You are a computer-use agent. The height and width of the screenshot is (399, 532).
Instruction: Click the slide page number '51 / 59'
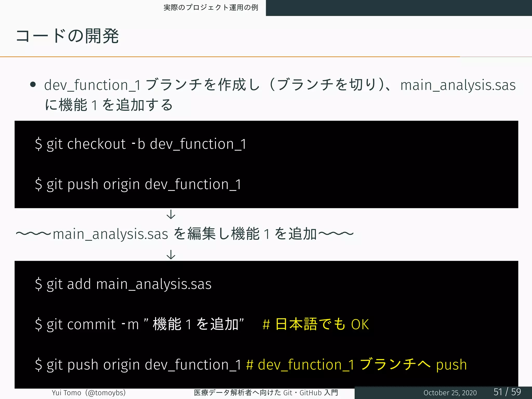507,392
